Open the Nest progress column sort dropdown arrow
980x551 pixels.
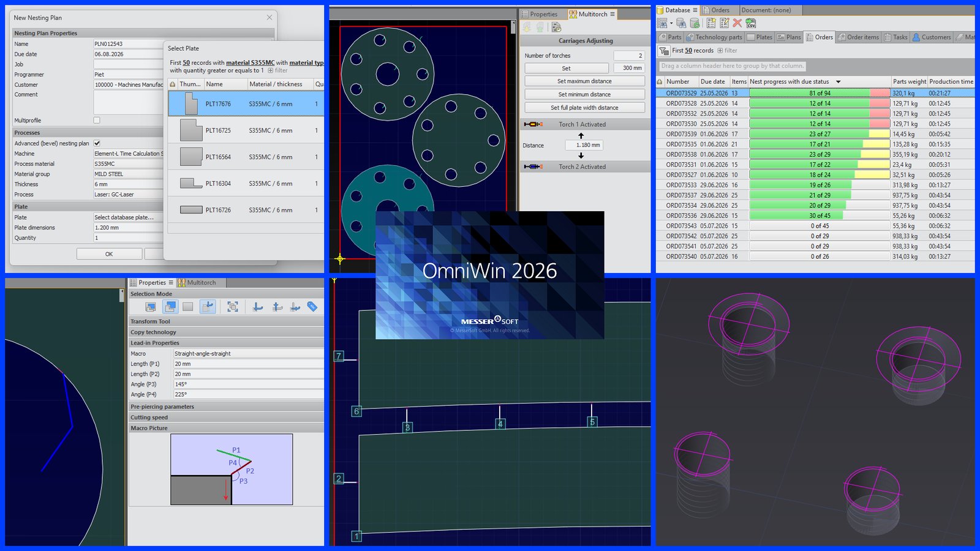click(838, 81)
